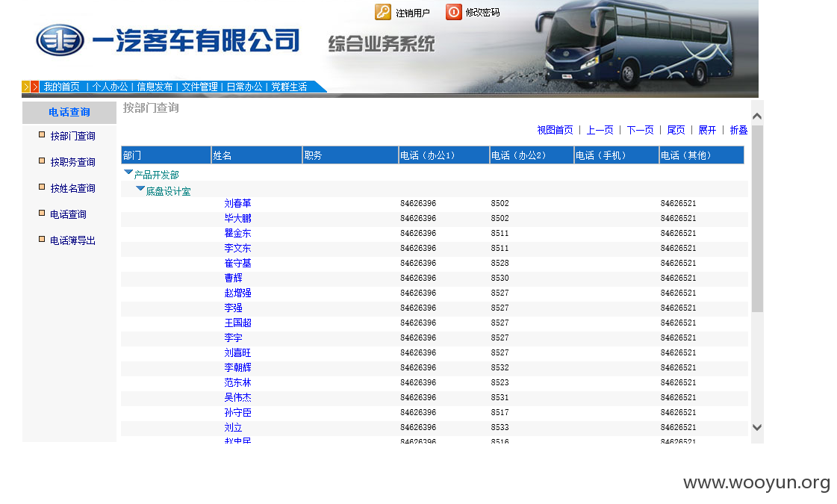
Task: Go to 视图首页 first page
Action: [x=556, y=130]
